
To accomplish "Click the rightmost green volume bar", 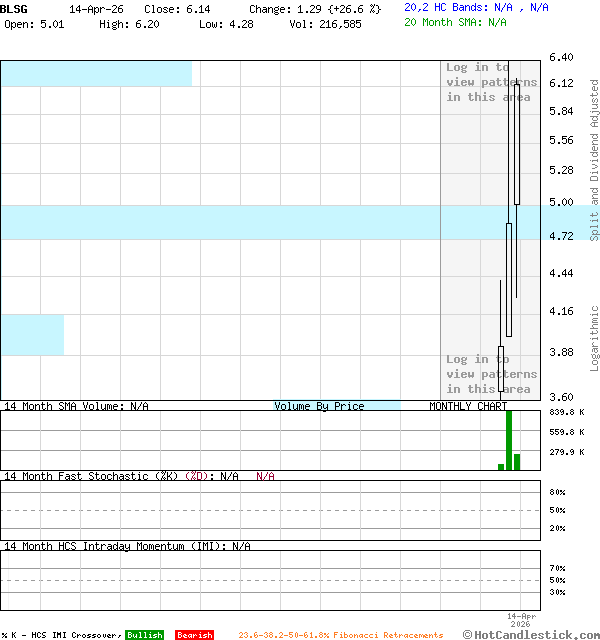I will 517,461.
